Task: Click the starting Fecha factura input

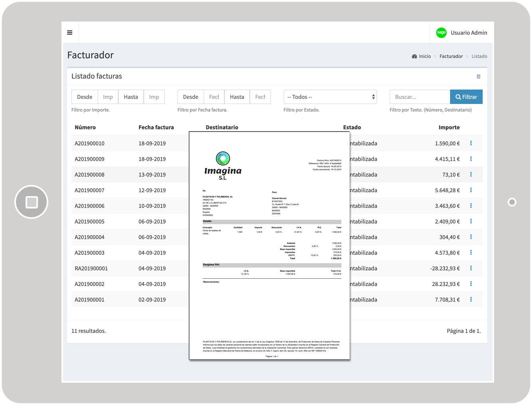Action: coord(214,97)
